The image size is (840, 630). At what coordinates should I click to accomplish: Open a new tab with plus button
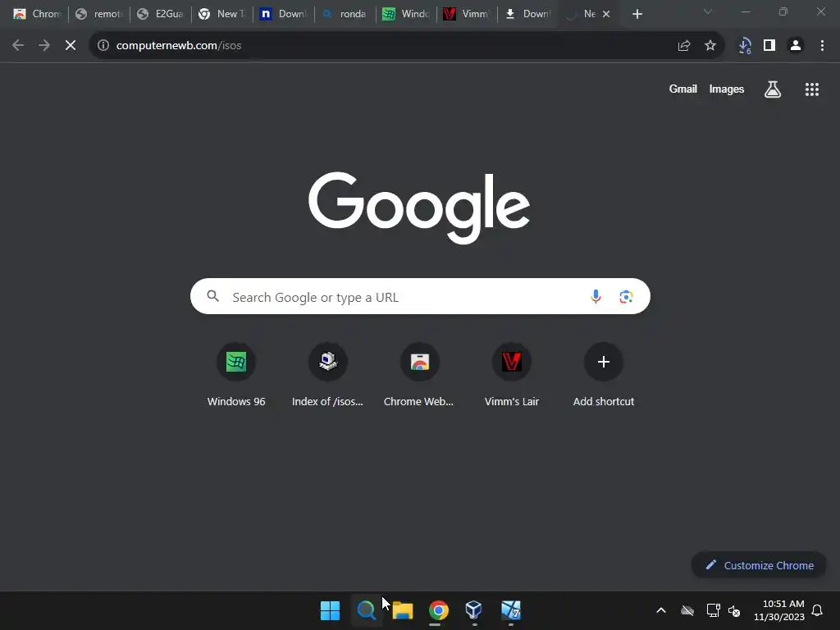point(637,14)
